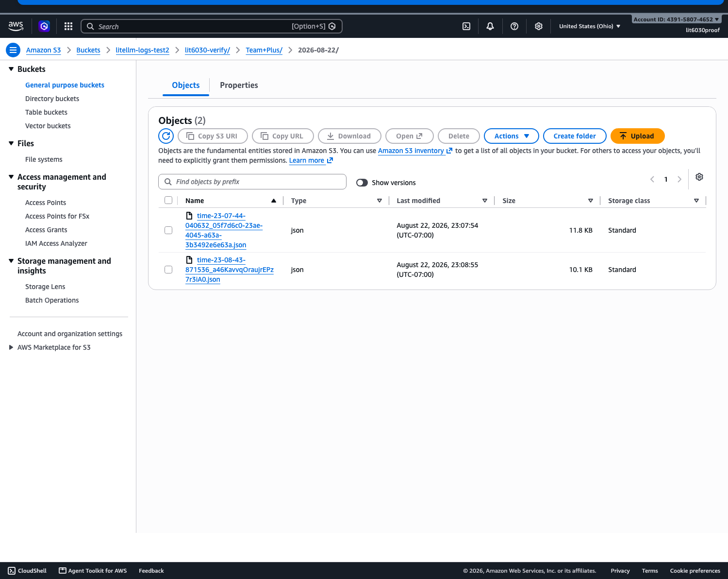The height and width of the screenshot is (579, 728).
Task: Click Create folder button
Action: (575, 136)
